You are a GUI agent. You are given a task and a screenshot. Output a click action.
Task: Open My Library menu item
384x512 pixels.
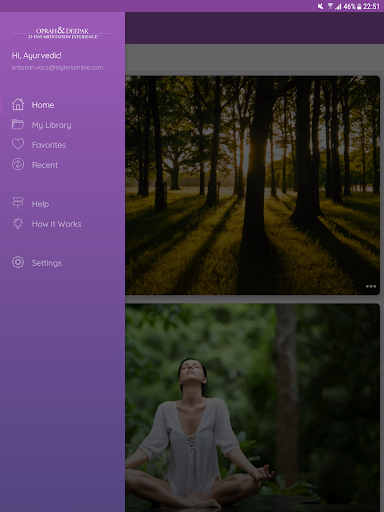[52, 125]
